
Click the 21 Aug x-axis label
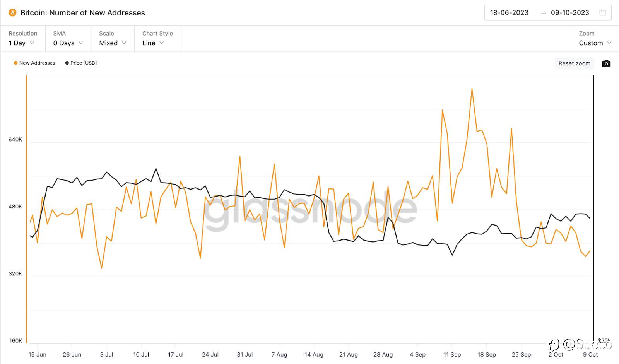pos(349,355)
